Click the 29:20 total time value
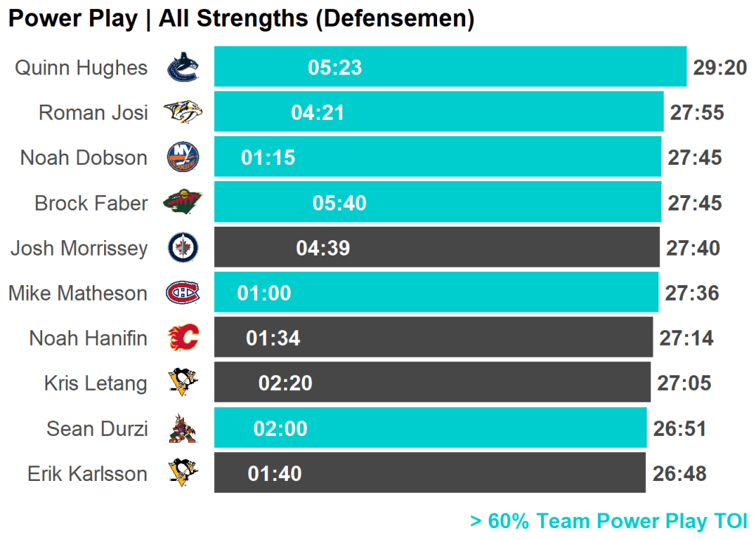The image size is (756, 540). [720, 68]
